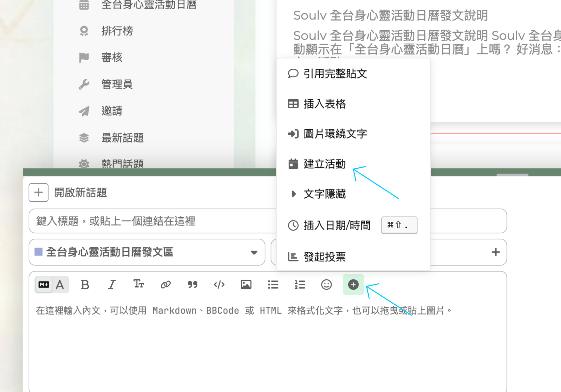Go to 排行榜 in the sidebar
The height and width of the screenshot is (392, 561).
(x=117, y=31)
